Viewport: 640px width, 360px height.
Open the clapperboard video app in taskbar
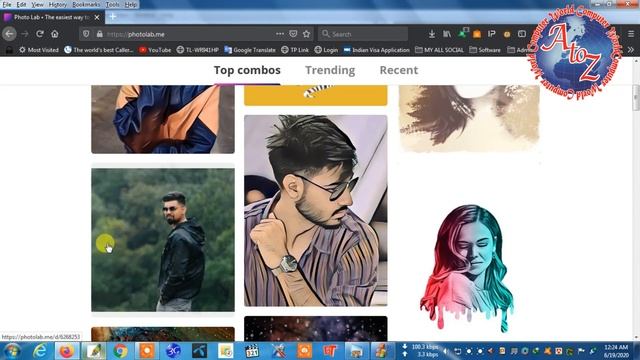coord(252,351)
